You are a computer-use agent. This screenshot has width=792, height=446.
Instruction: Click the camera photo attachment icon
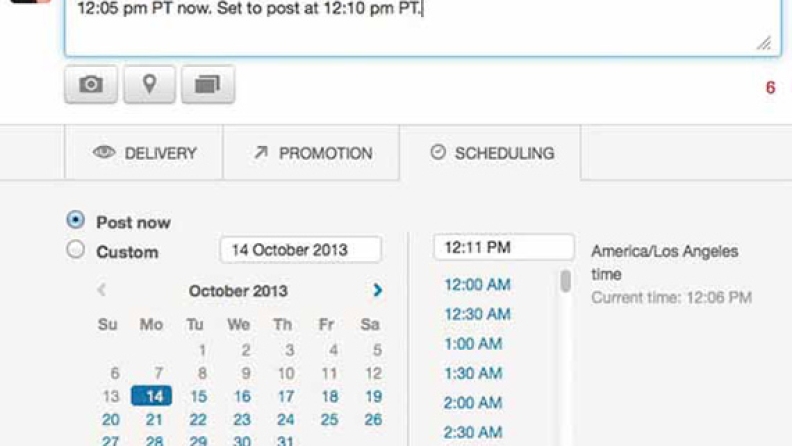pos(91,85)
